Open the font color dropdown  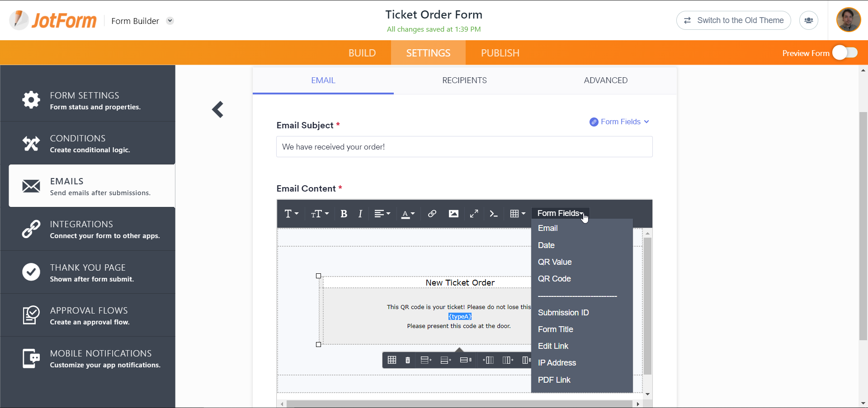click(x=408, y=214)
